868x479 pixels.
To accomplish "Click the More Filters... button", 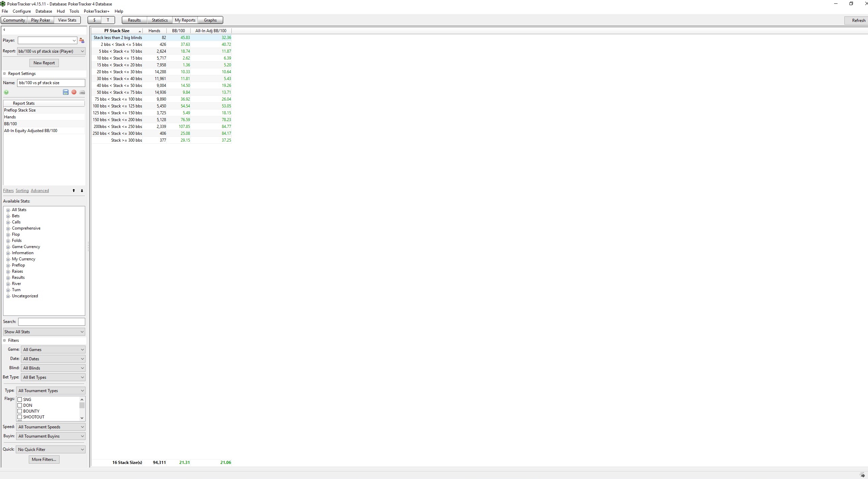I will click(44, 459).
